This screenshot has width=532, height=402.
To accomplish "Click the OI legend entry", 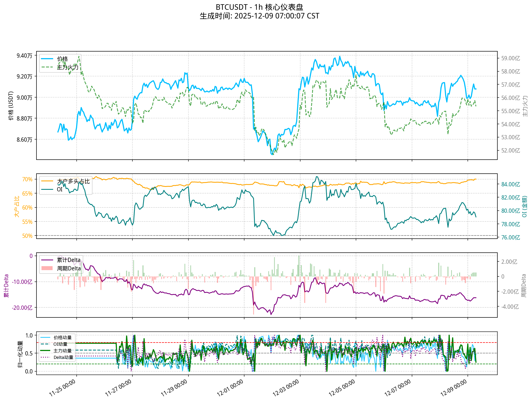I will point(60,190).
